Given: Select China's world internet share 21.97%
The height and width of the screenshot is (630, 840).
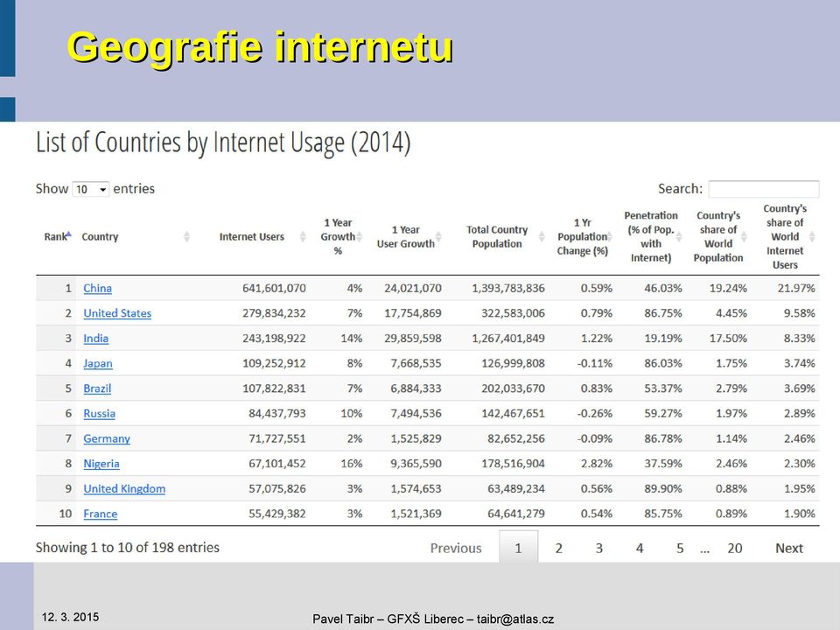Looking at the screenshot, I should point(796,288).
